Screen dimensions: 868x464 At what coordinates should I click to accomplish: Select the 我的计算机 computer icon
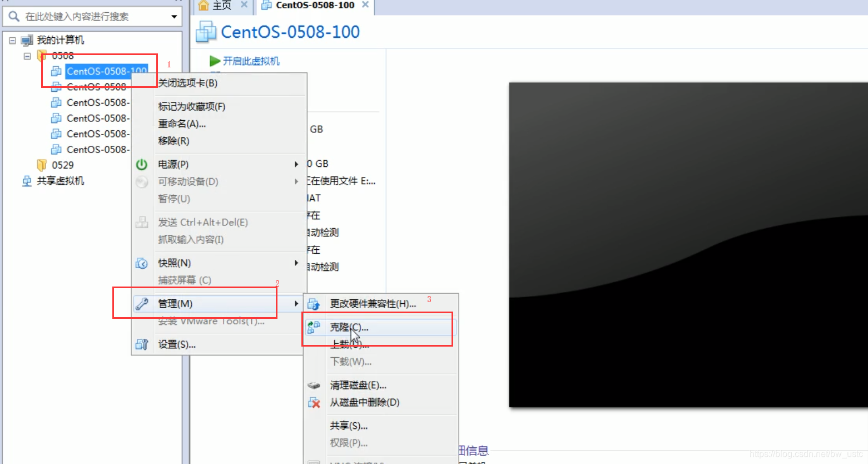[27, 40]
